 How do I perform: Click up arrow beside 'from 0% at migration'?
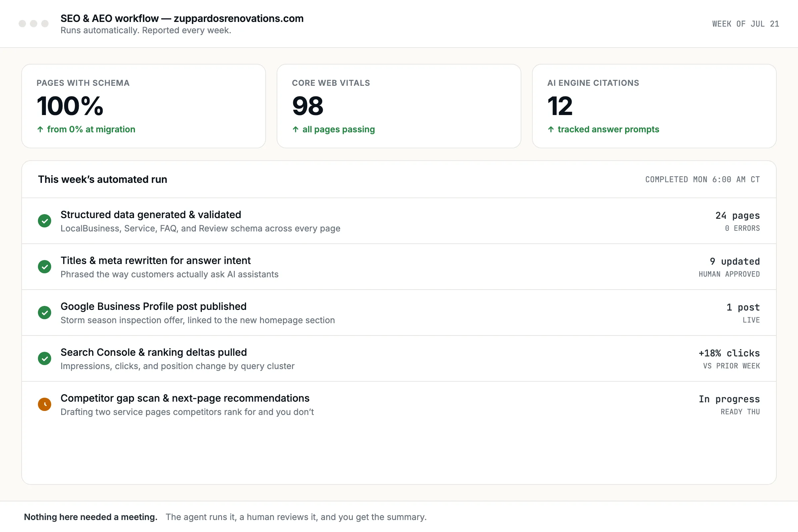coord(40,129)
